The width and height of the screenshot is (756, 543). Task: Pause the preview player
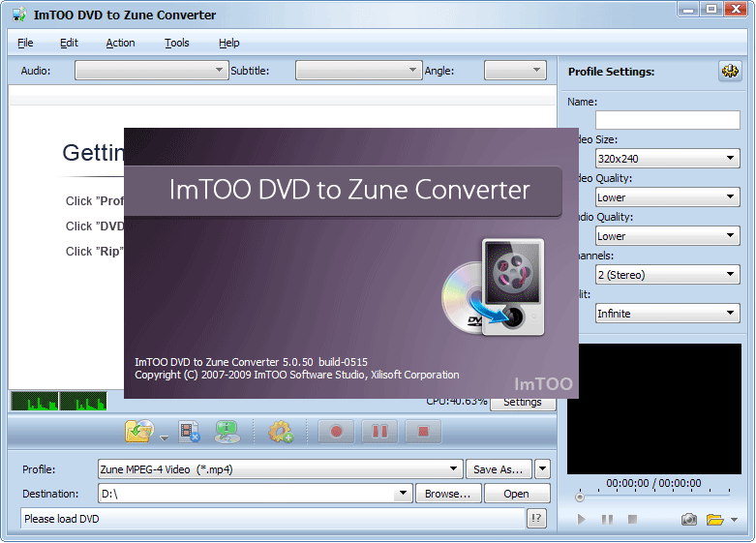(x=608, y=520)
